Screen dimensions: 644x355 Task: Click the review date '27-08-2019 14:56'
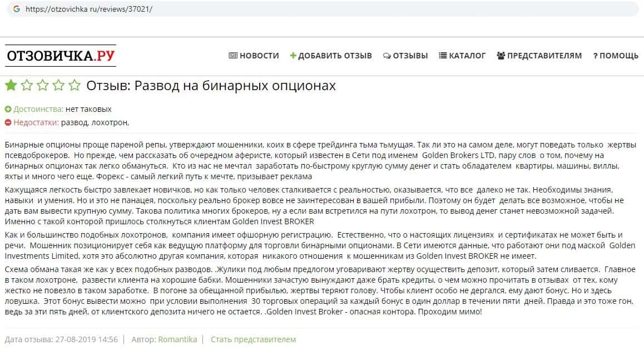point(87,339)
